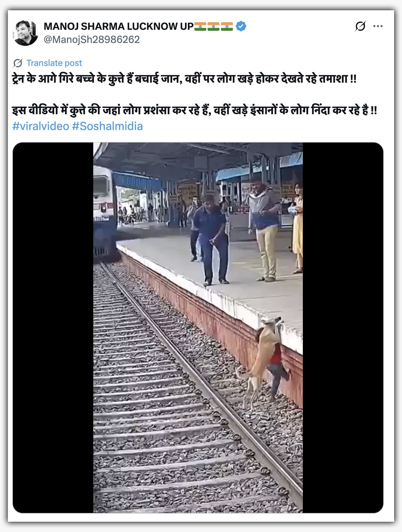This screenshot has height=532, width=402.
Task: Open Manoj Sharma's profile avatar
Action: tap(26, 33)
